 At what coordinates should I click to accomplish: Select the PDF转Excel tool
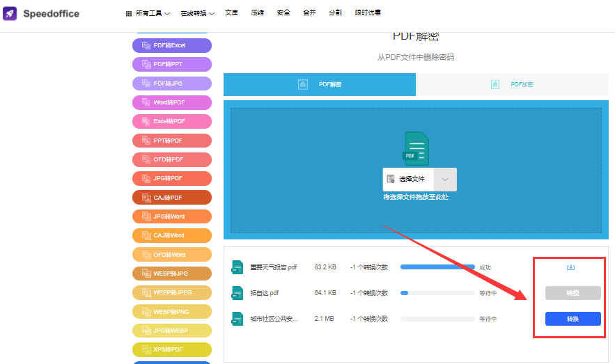click(172, 45)
